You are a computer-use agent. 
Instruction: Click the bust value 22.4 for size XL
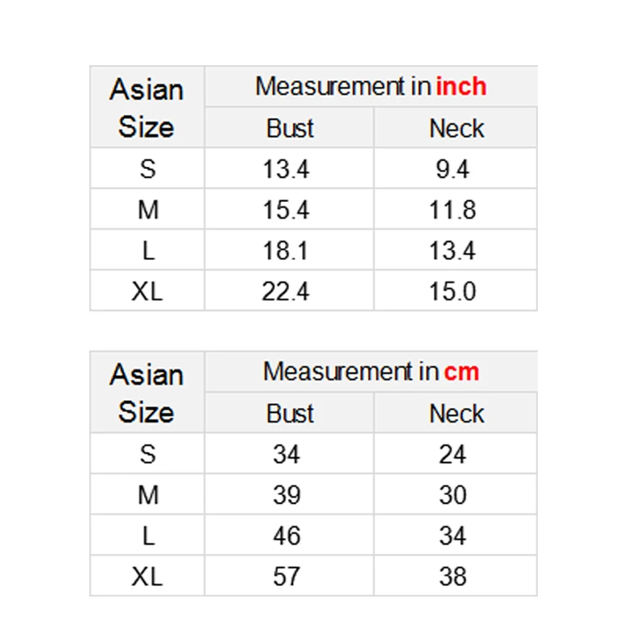286,291
